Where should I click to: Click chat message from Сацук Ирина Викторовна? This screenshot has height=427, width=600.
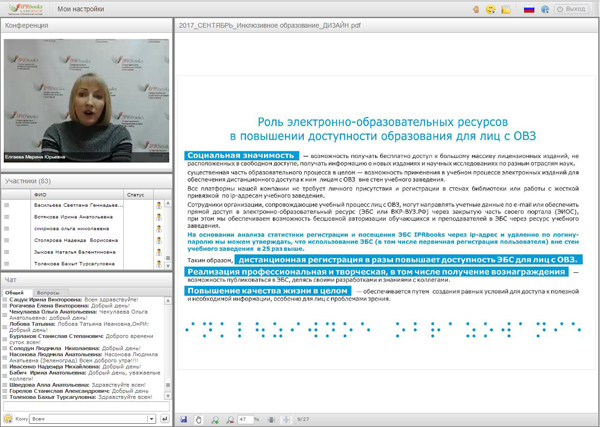click(73, 300)
